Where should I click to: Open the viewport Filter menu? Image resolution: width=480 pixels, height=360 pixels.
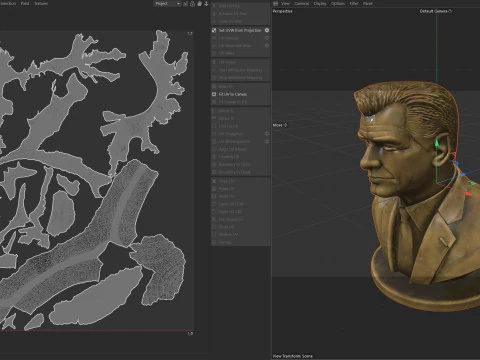354,3
